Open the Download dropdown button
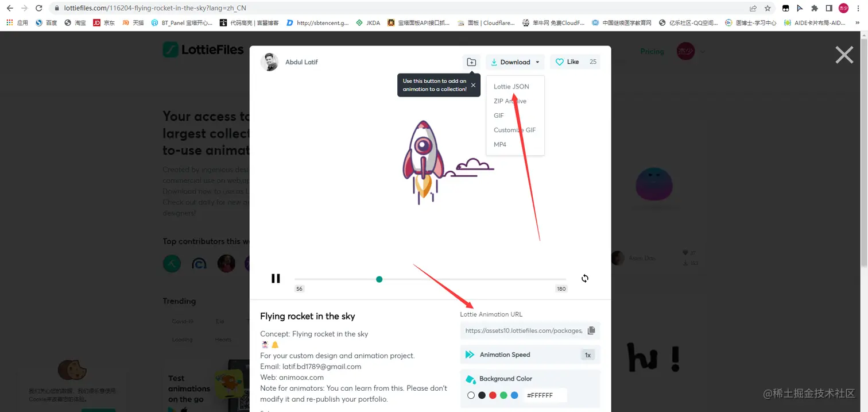The image size is (868, 412). click(515, 62)
